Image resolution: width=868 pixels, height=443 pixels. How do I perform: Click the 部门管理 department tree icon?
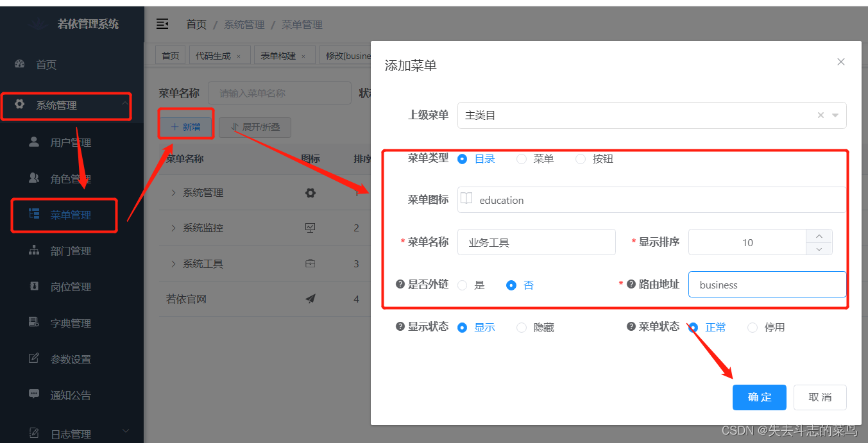pyautogui.click(x=35, y=250)
